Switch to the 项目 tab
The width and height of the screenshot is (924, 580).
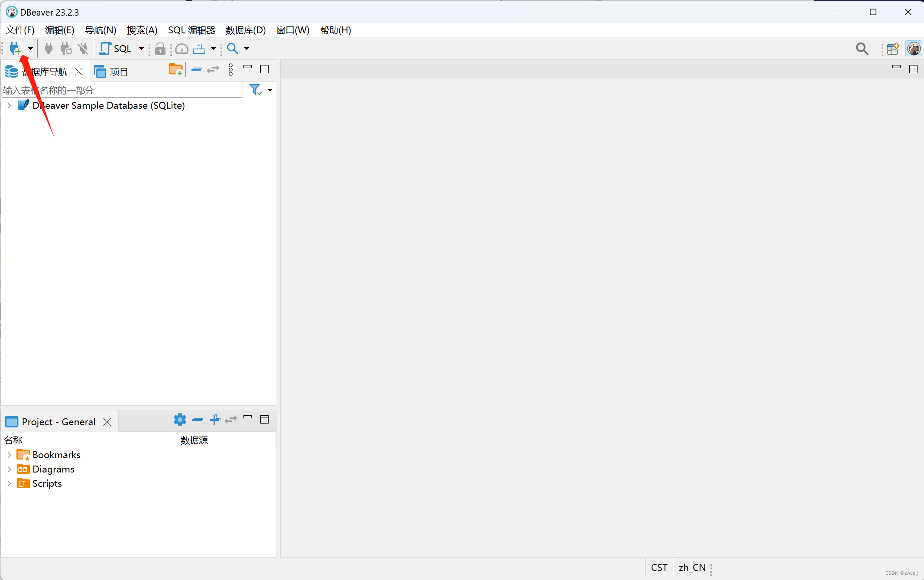pyautogui.click(x=112, y=72)
